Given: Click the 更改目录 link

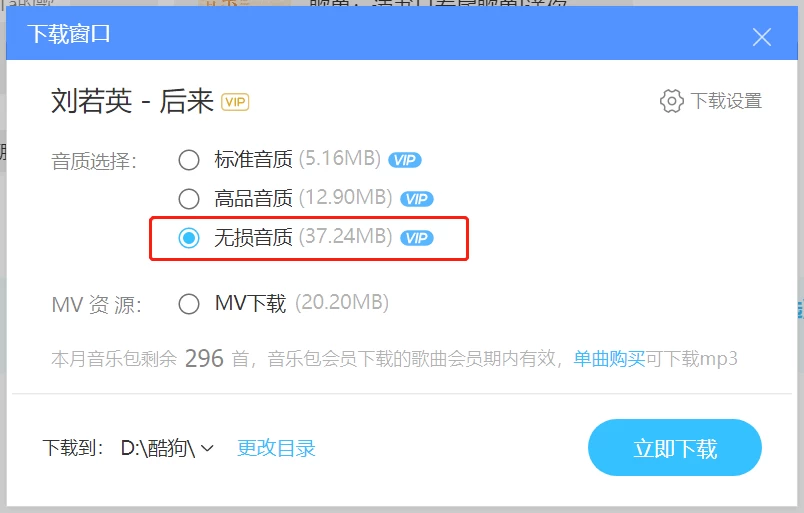Looking at the screenshot, I should pyautogui.click(x=276, y=448).
